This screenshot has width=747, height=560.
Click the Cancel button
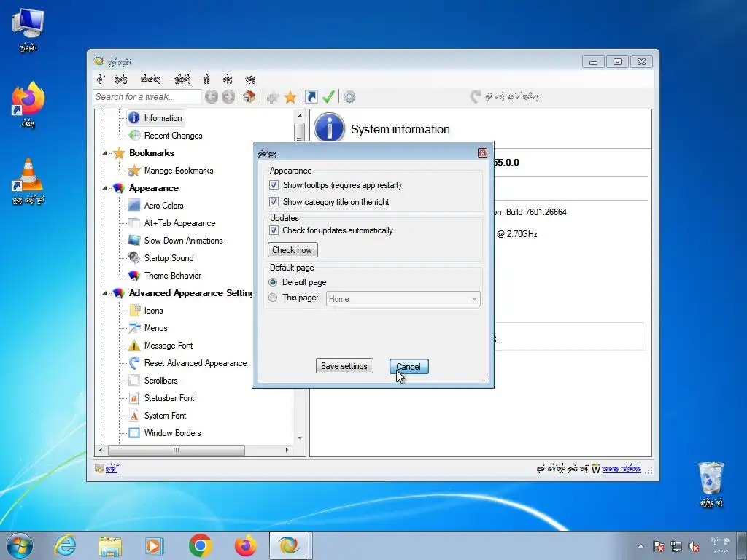(409, 366)
